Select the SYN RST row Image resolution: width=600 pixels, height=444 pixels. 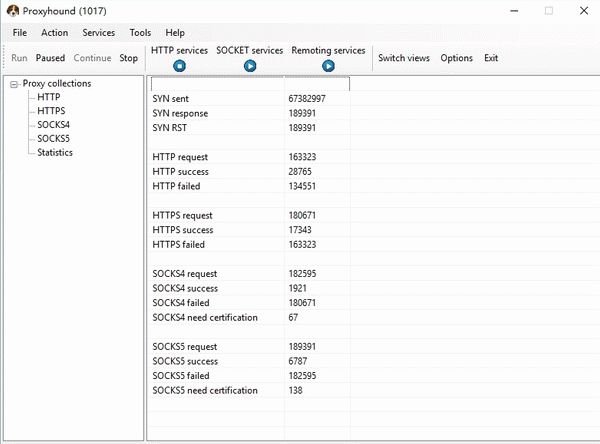coord(250,128)
